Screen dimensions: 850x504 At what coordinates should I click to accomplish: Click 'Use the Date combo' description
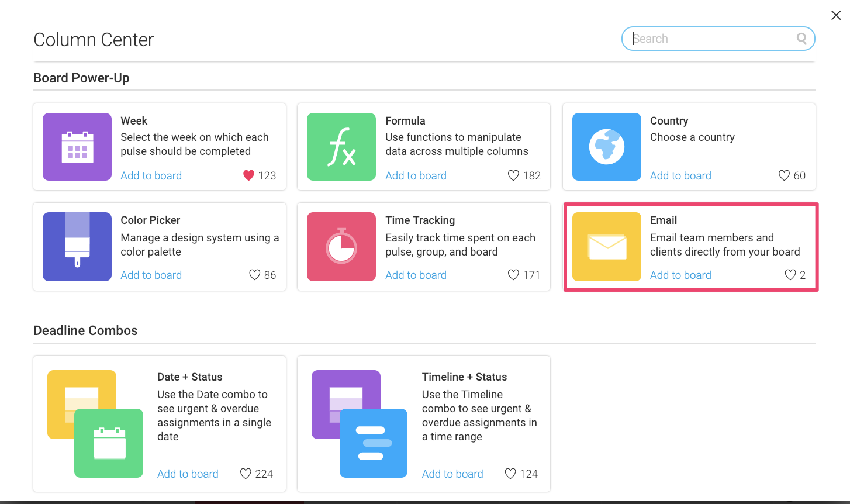pyautogui.click(x=214, y=415)
